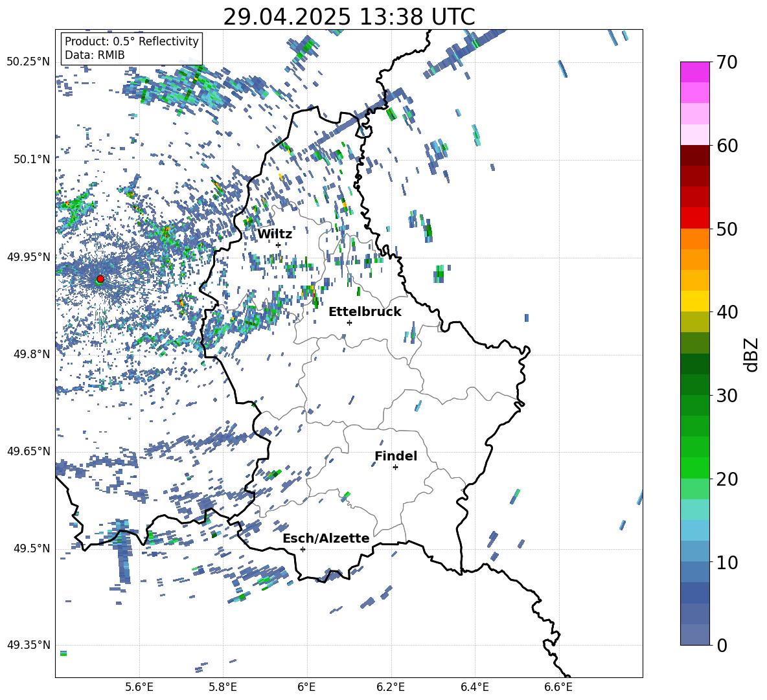Click the Wiltz city label

tap(275, 234)
